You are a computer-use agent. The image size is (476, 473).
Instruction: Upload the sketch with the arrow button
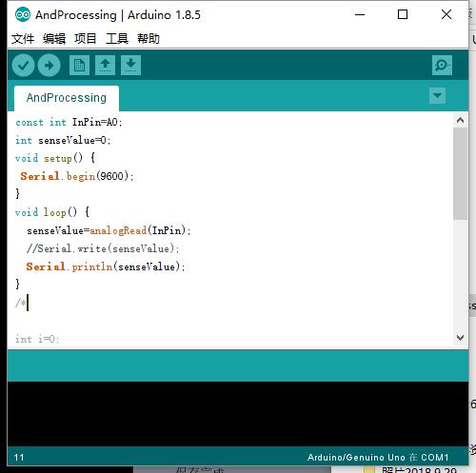49,66
